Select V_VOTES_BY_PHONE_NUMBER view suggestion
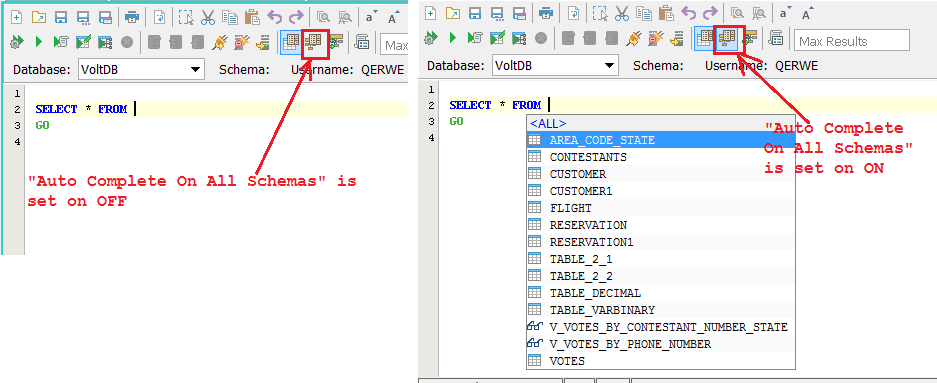This screenshot has width=937, height=383. click(x=660, y=344)
